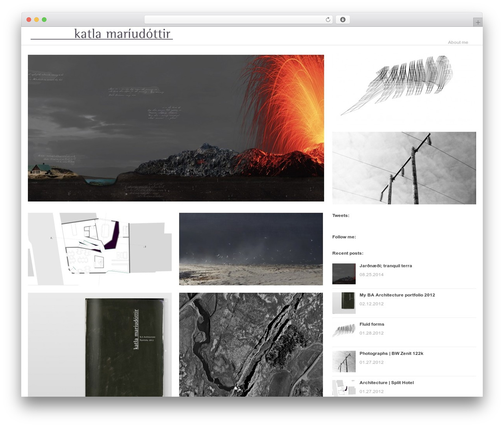Click the browser reload icon
Viewport: 504px width, 427px height.
(x=328, y=20)
